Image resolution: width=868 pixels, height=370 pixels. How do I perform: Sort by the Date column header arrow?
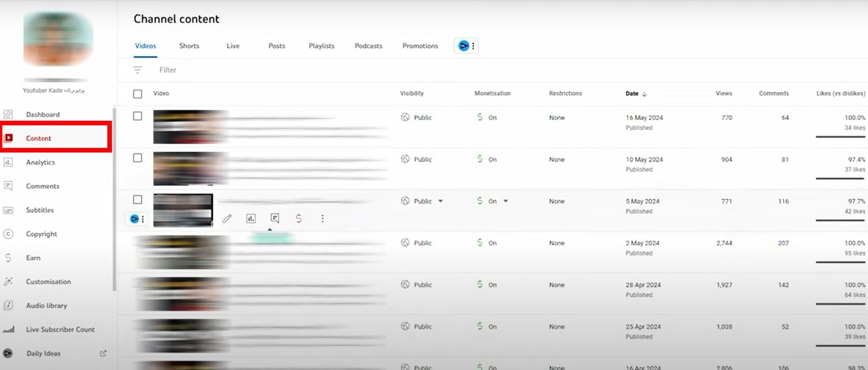pyautogui.click(x=644, y=94)
